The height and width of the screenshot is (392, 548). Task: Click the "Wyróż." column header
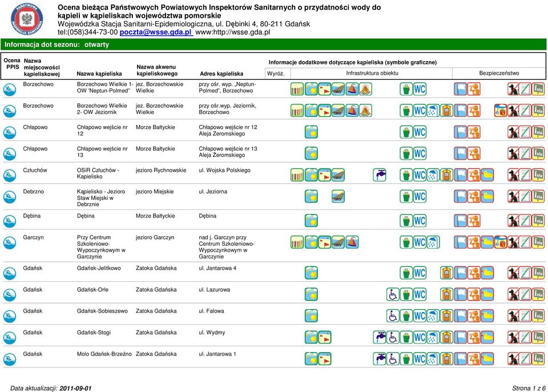(x=276, y=74)
